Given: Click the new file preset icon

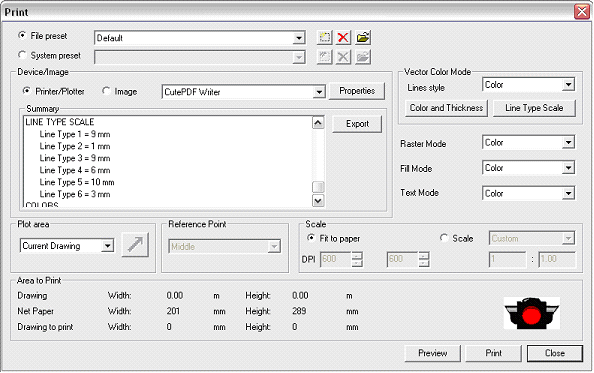Looking at the screenshot, I should pos(324,37).
